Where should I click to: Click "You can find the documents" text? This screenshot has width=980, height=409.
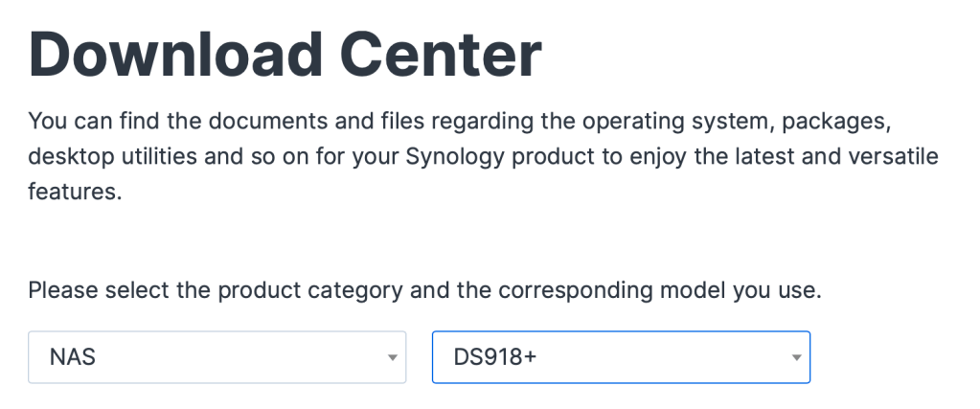click(x=153, y=122)
